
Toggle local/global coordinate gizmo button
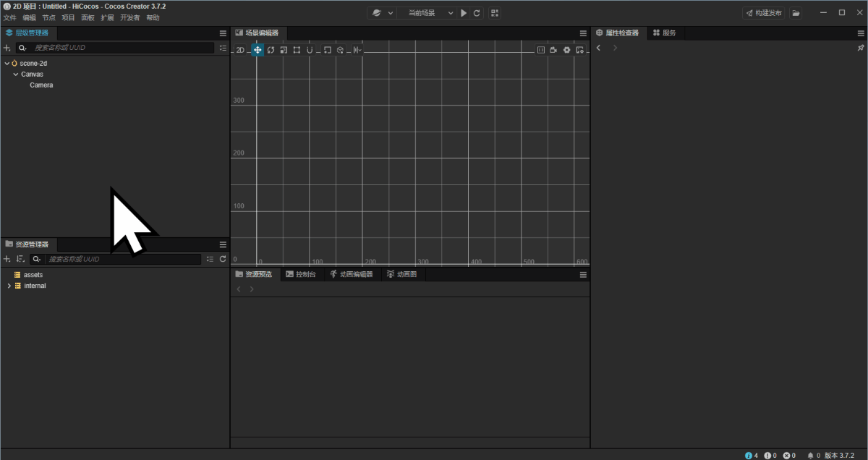[x=340, y=50]
